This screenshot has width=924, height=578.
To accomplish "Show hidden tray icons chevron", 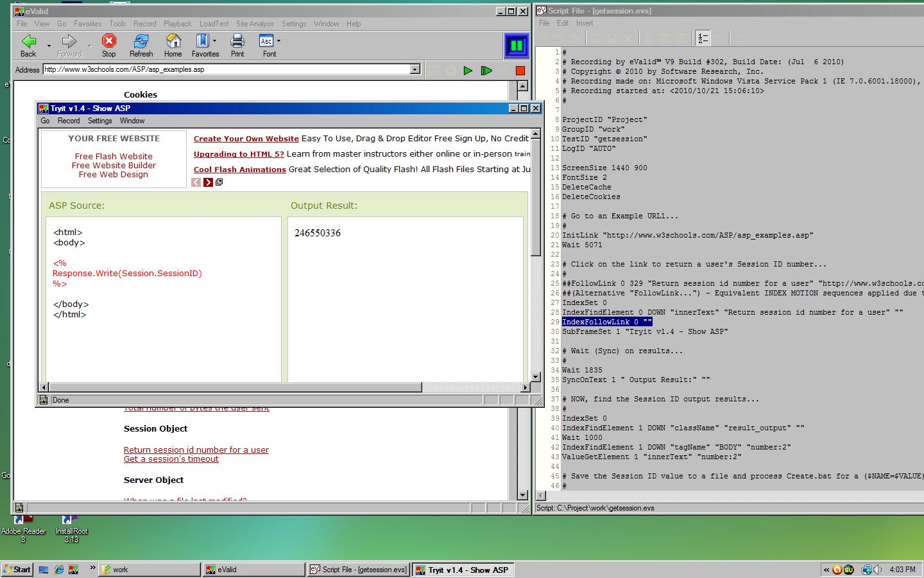I will coord(826,570).
